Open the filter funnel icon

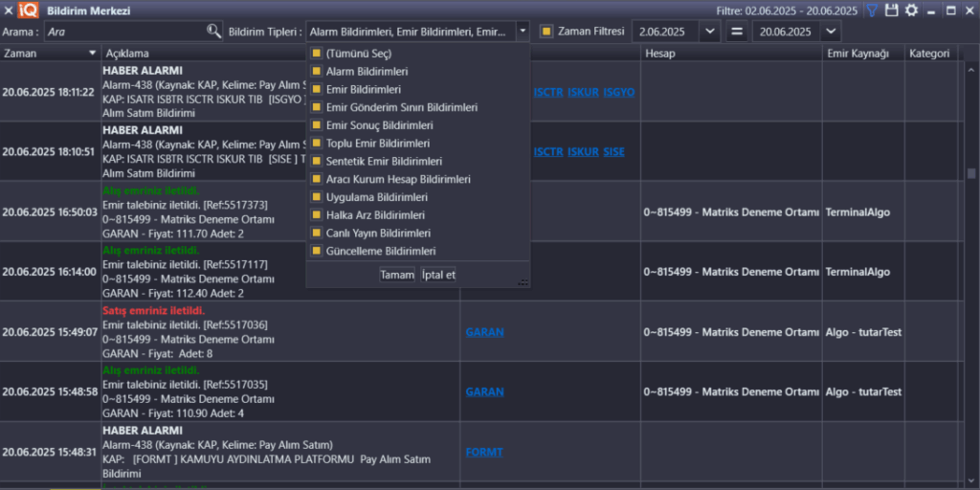pyautogui.click(x=871, y=10)
